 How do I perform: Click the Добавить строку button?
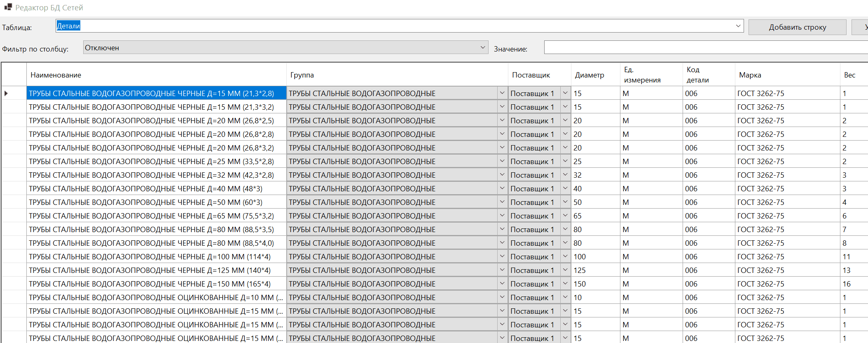797,27
